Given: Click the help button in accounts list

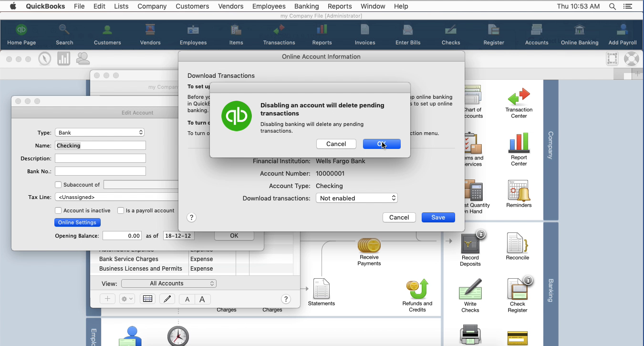Looking at the screenshot, I should click(286, 299).
